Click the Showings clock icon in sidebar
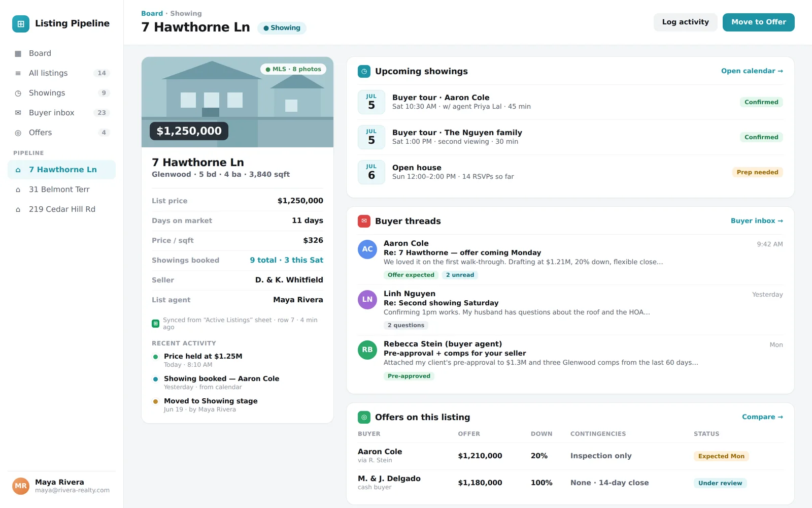Viewport: 812px width, 508px height. [x=18, y=93]
